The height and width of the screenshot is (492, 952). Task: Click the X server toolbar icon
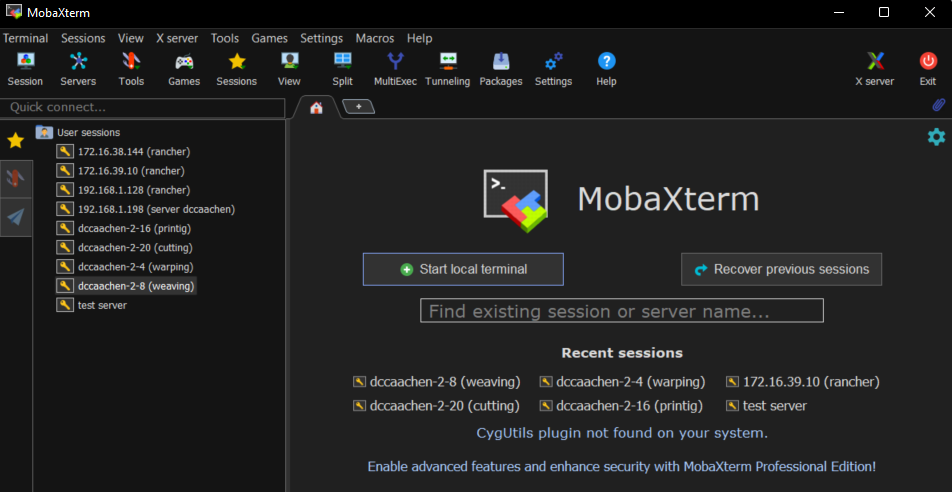click(874, 69)
